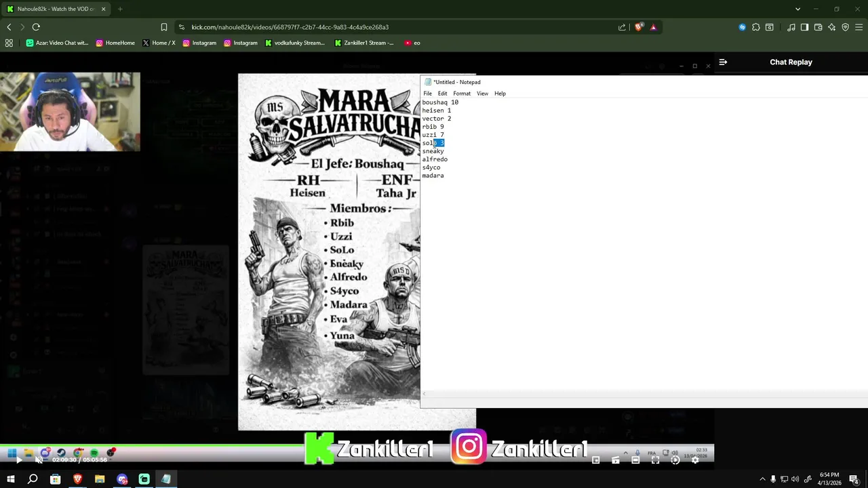Open the browser toolbar search-window icon

(770, 27)
